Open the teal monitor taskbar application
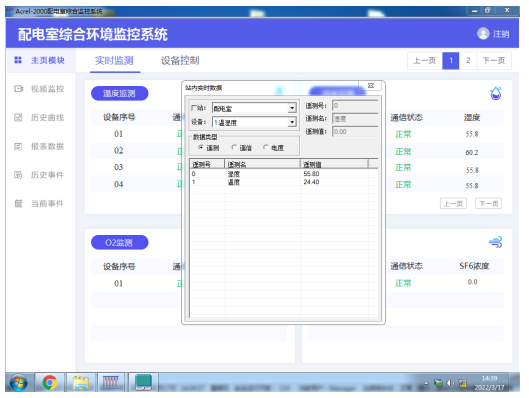 [143, 382]
